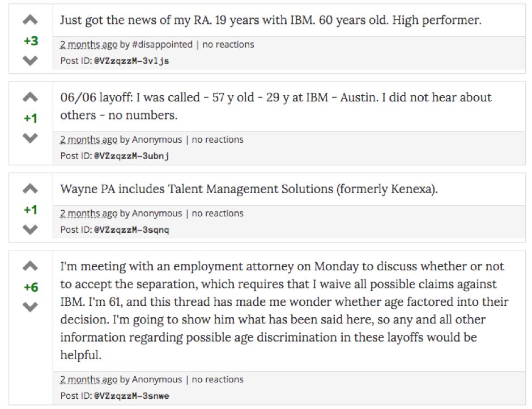Upvote the Wayne PA Kenexa post
This screenshot has height=409, width=532.
[31, 189]
